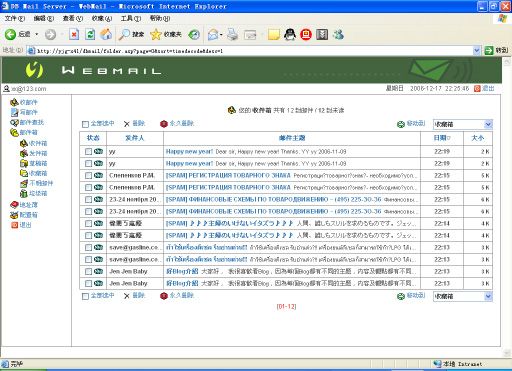
Task: Check the upper save@gasline message checkbox
Action: 88,248
